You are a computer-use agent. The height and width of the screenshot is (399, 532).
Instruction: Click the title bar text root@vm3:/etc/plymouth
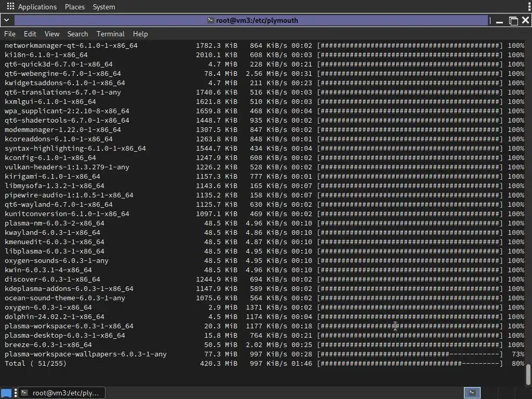257,20
